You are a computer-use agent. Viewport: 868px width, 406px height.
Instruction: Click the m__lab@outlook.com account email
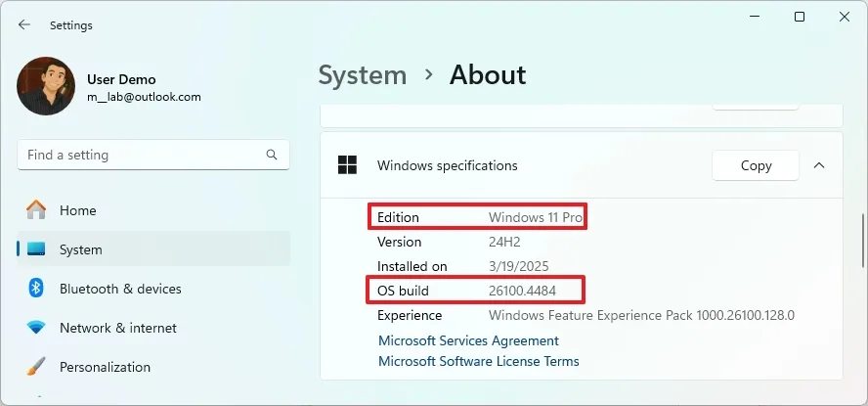click(144, 97)
